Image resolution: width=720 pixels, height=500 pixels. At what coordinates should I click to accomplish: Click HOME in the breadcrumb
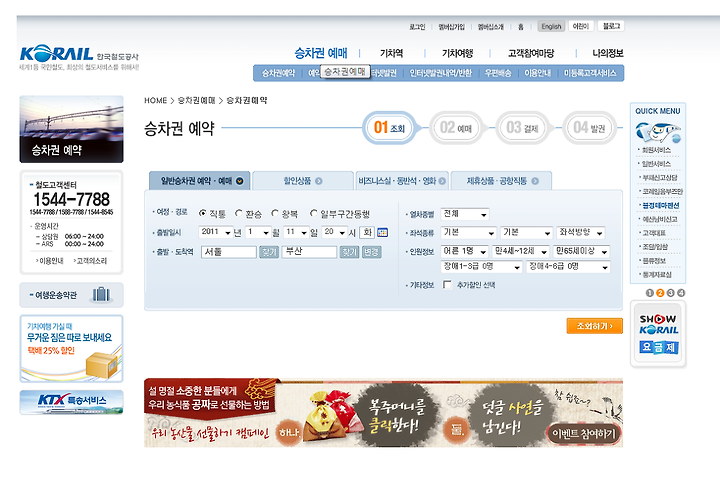click(x=156, y=101)
